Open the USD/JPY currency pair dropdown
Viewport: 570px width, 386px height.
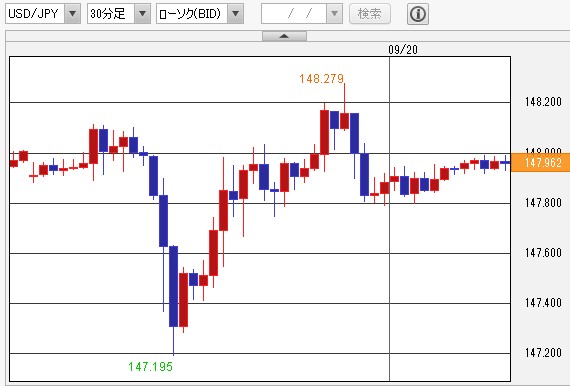[x=72, y=14]
